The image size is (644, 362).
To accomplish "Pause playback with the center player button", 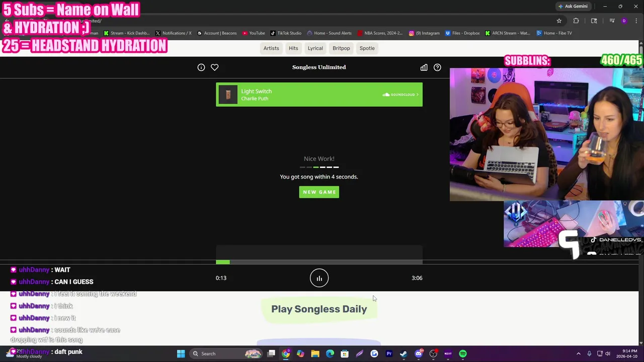I will point(319,278).
